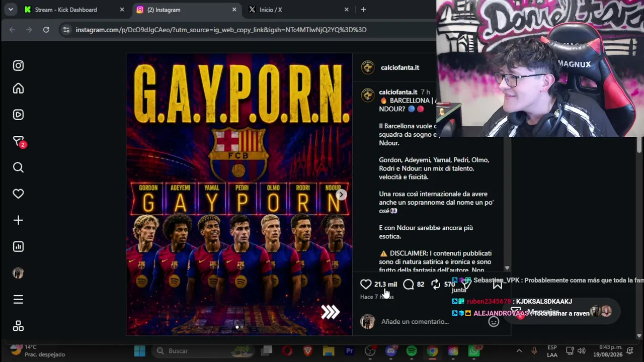
Task: Click chat username ruben2345678
Action: coord(489,302)
